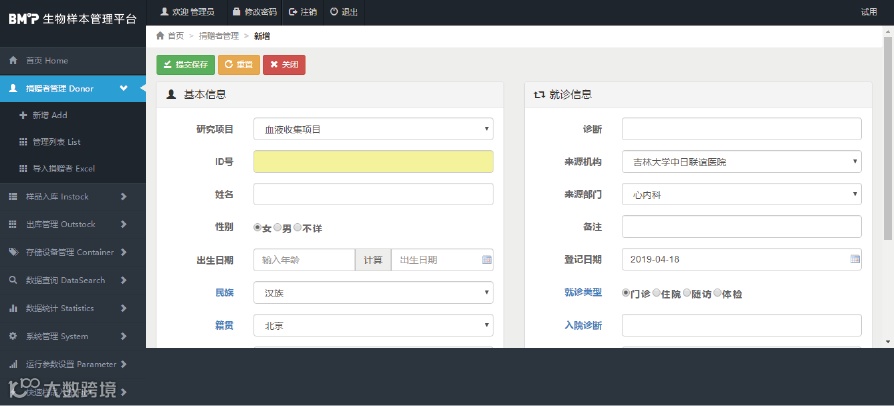894x406 pixels.
Task: Collapse the 捐赠者管理 Donor menu chevron
Action: (123, 88)
